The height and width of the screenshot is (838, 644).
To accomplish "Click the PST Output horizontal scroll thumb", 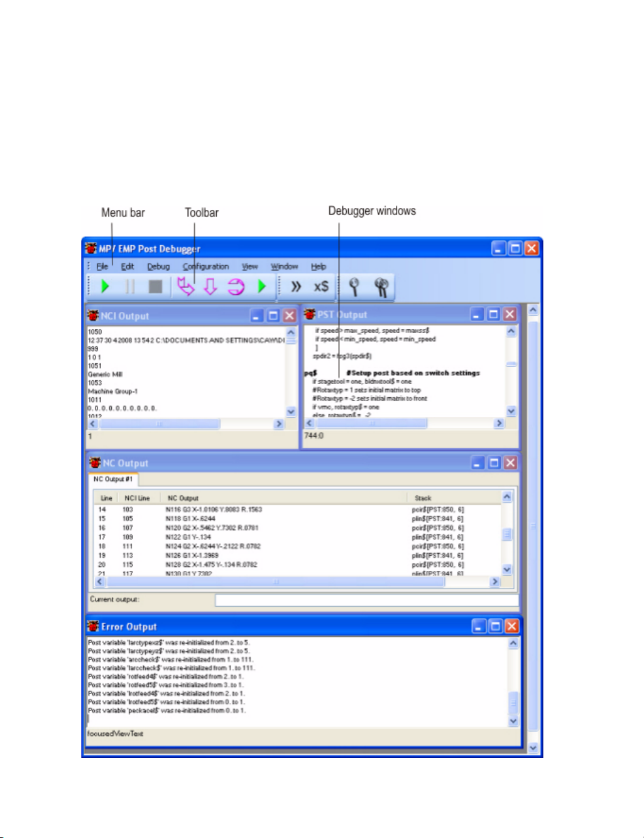I will click(371, 424).
